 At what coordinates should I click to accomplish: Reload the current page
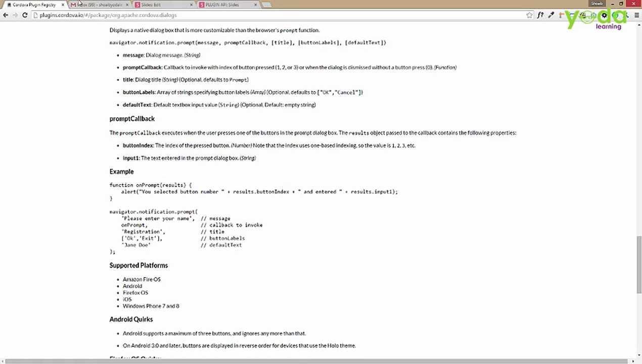(25, 15)
